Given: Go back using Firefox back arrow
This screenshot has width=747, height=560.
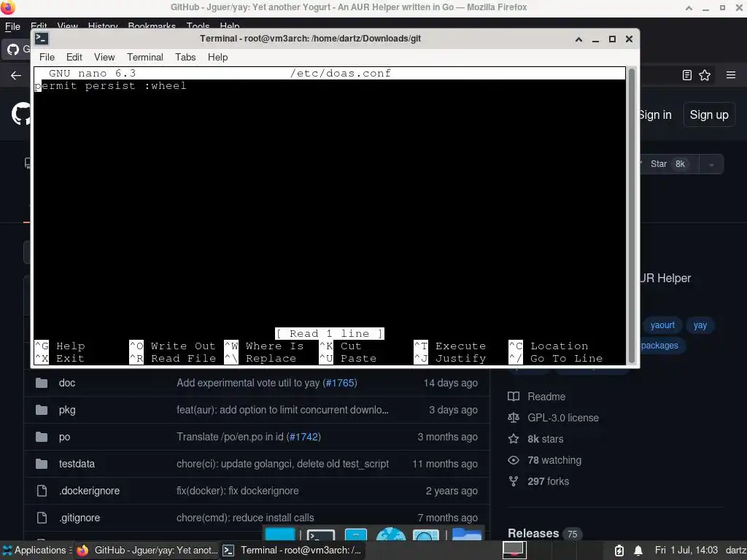Looking at the screenshot, I should click(16, 75).
